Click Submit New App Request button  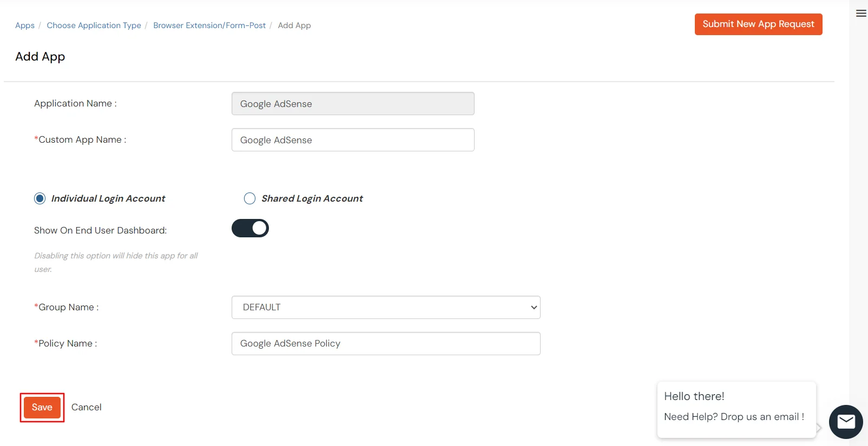coord(758,24)
